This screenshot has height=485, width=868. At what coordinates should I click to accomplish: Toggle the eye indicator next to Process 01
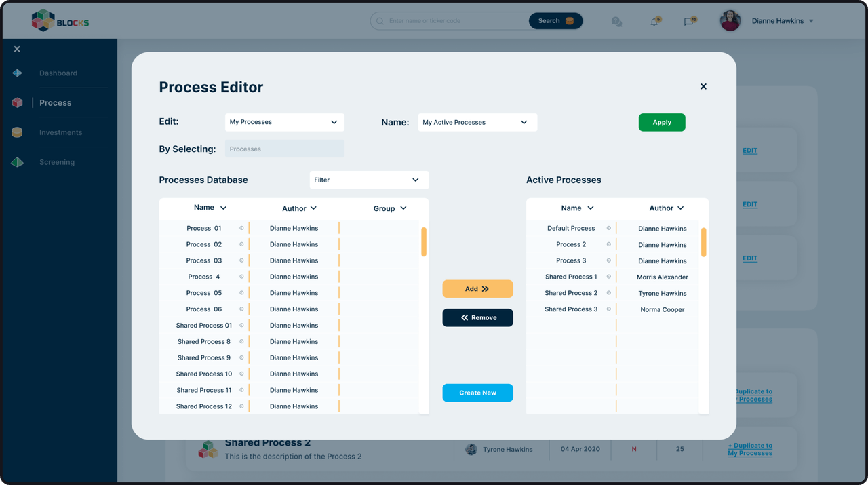click(242, 228)
